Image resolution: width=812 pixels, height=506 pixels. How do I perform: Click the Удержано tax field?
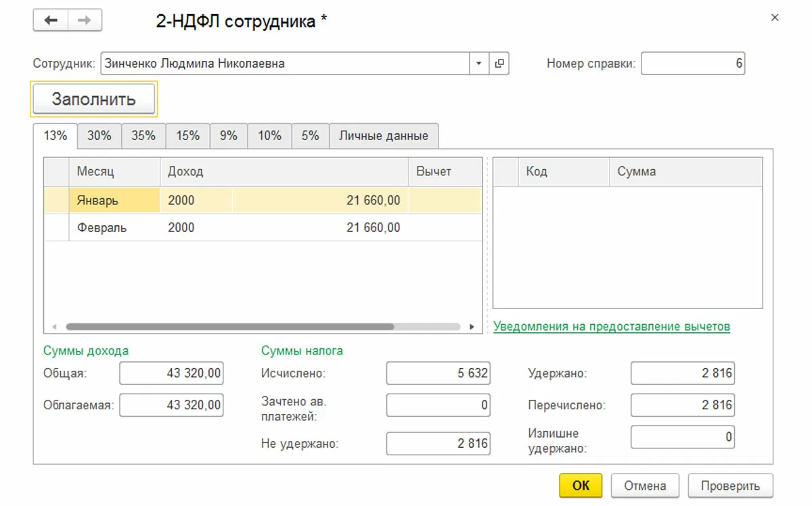(x=683, y=373)
